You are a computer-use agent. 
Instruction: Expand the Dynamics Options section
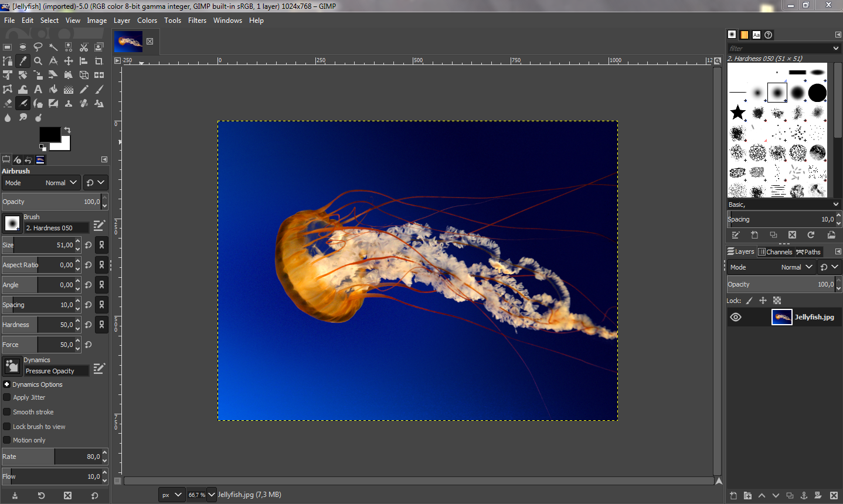pyautogui.click(x=6, y=384)
